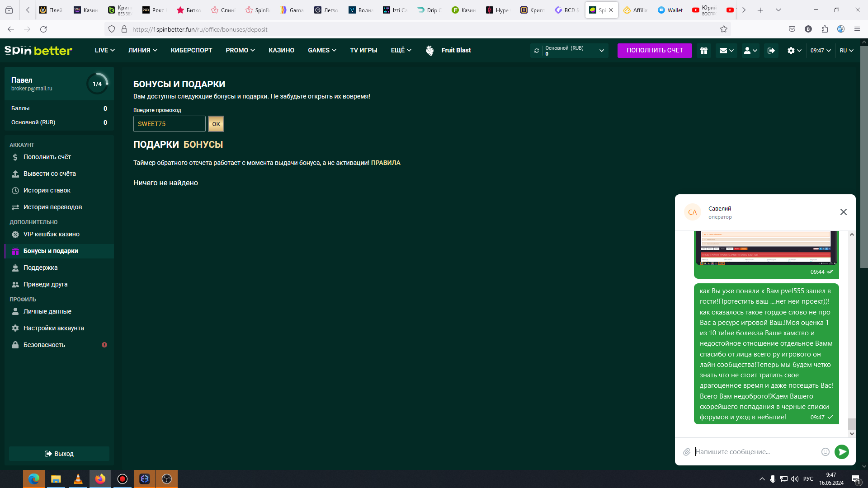Open the ПРАВИЛА link
Viewport: 868px width, 488px height.
tap(386, 163)
